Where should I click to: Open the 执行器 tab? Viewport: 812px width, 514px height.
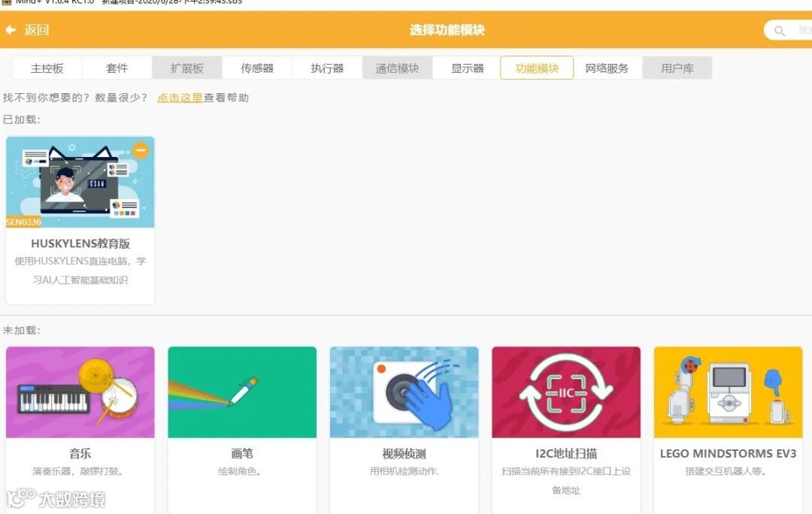click(x=327, y=68)
